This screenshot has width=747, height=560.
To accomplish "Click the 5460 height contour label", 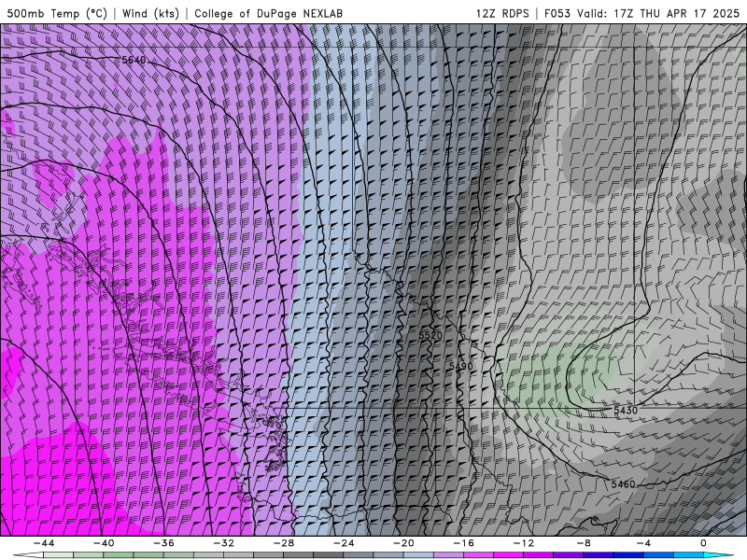I will 623,484.
